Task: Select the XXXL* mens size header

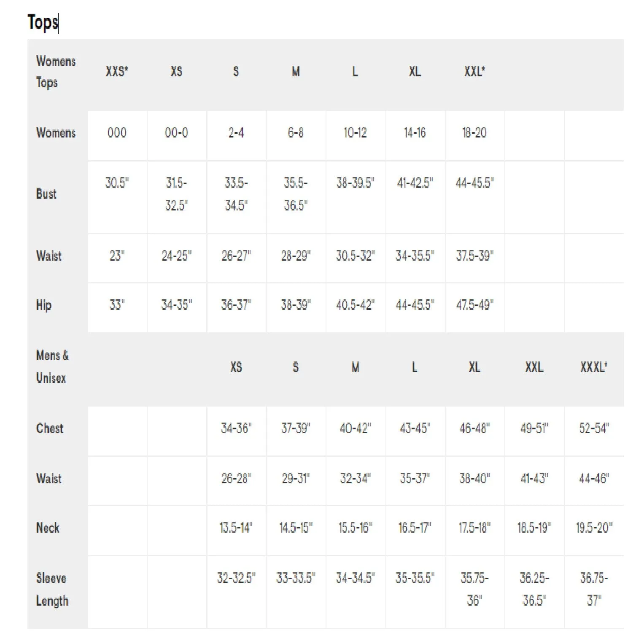Action: (594, 367)
